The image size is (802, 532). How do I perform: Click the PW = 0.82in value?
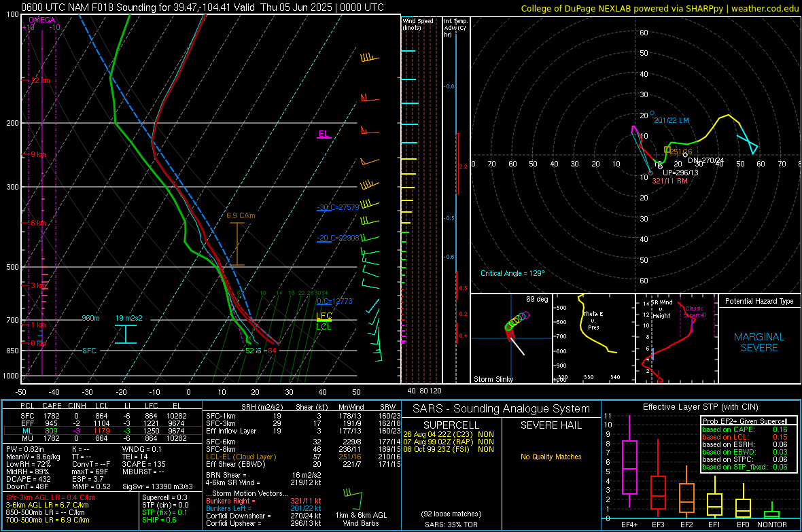click(25, 449)
